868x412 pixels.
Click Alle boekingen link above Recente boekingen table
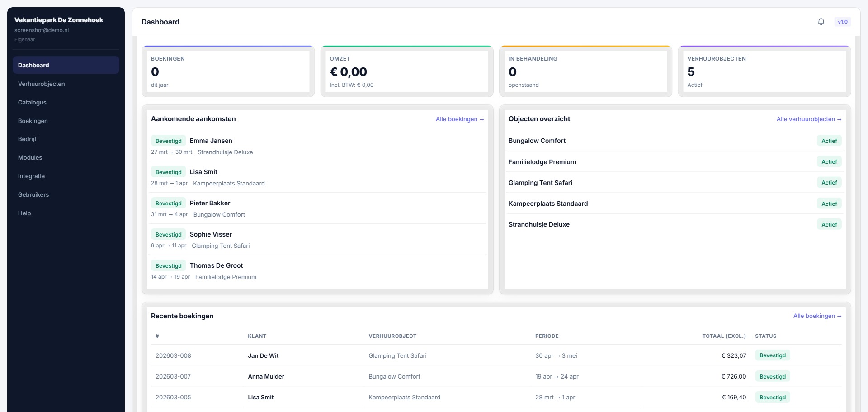point(817,316)
